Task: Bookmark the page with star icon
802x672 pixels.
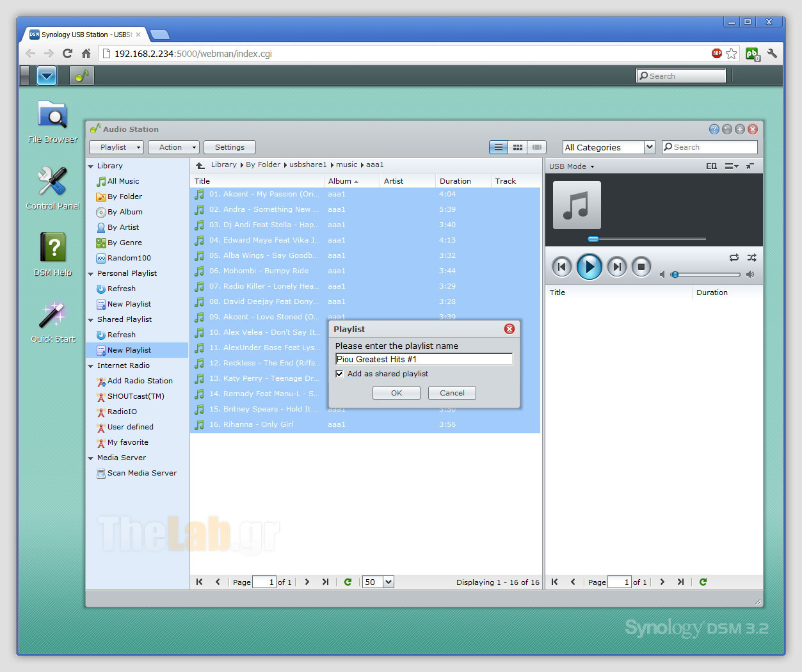Action: click(731, 54)
